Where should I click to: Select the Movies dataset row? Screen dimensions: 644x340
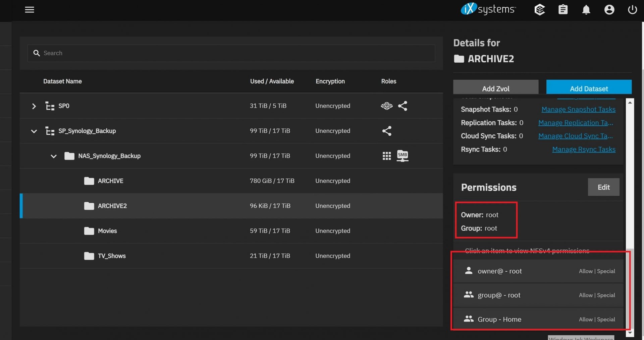pyautogui.click(x=107, y=231)
